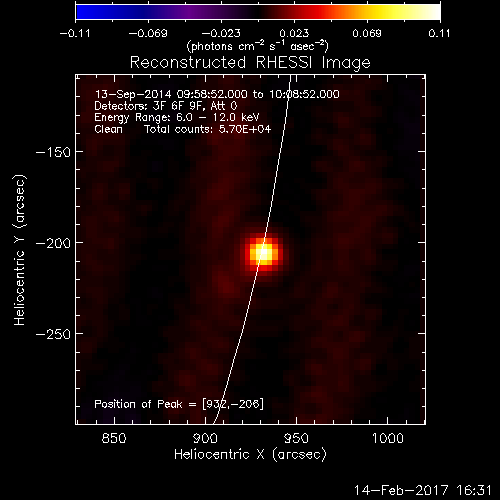Click the color bar value 0.11
500x500 pixels.
point(439,33)
